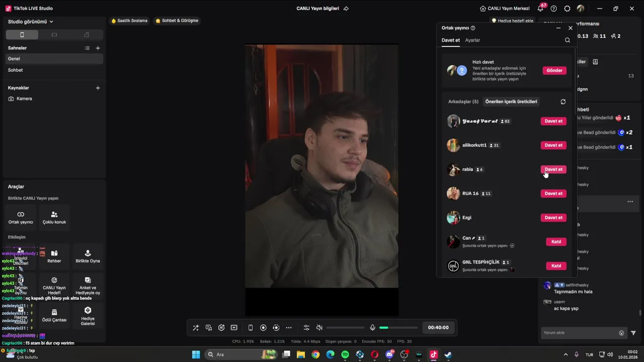The width and height of the screenshot is (644, 362).
Task: Open the audio mixer settings icon
Action: [306, 328]
